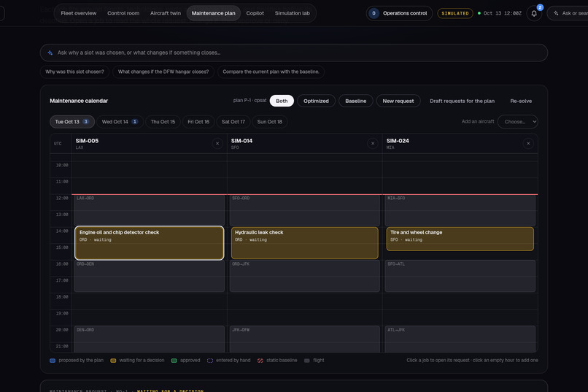Click the yellow 'waiting for a decision' legend swatch
588x392 pixels.
coord(113,361)
